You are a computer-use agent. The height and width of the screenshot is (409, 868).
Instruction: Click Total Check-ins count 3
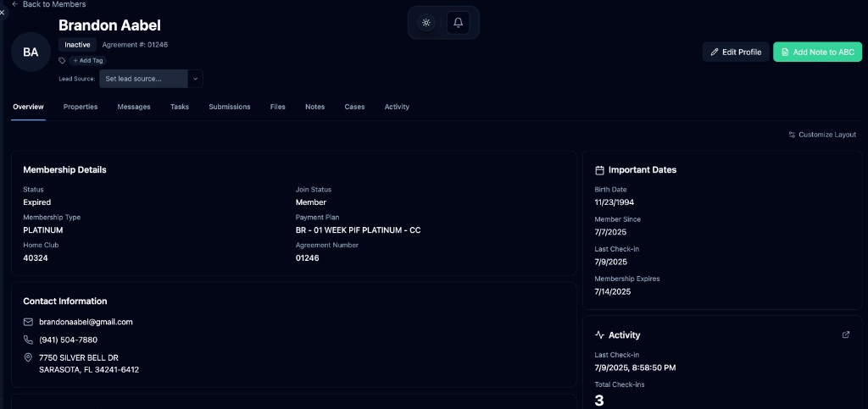coord(599,401)
